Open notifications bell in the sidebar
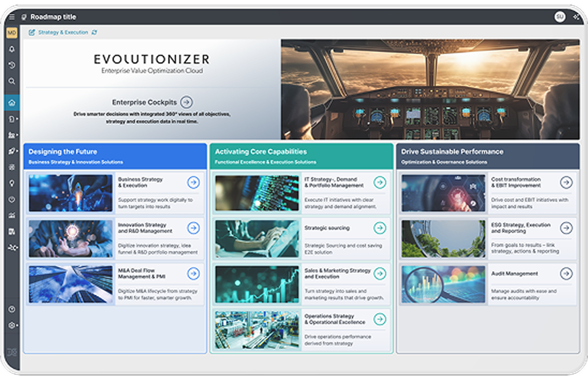The height and width of the screenshot is (380, 588). 12,49
